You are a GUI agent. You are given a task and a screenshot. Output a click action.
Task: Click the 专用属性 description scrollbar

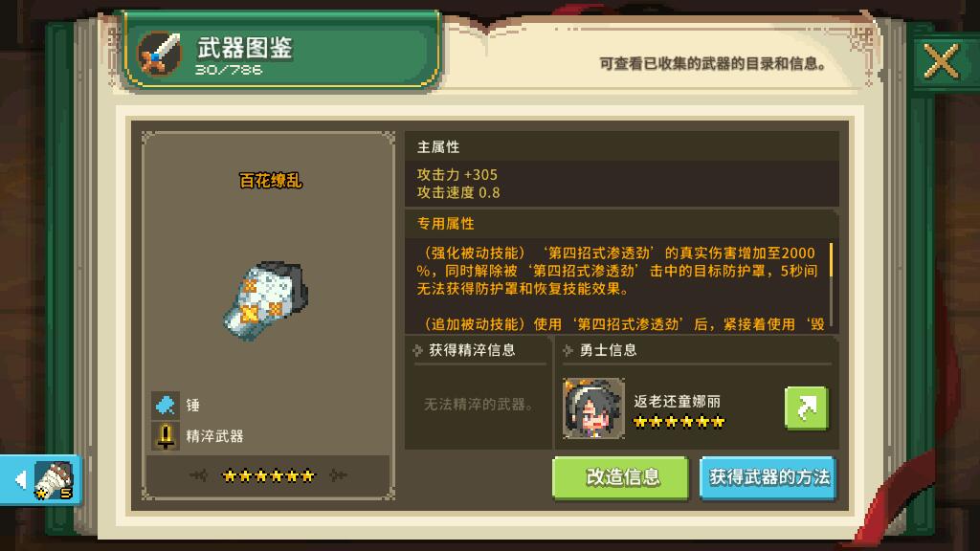[832, 260]
